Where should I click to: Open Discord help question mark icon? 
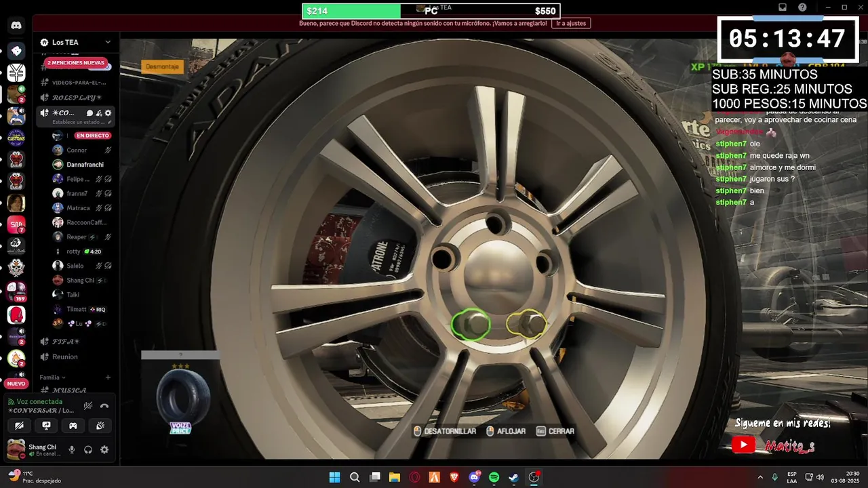click(802, 7)
